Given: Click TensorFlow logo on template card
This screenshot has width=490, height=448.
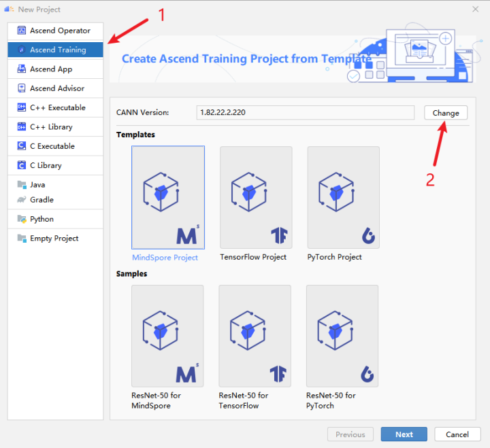Looking at the screenshot, I should coord(279,235).
